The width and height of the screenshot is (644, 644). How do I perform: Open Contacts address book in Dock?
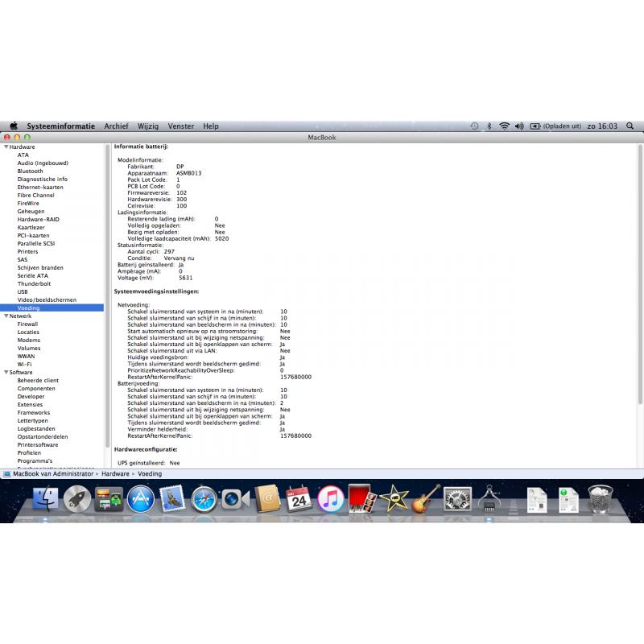267,499
